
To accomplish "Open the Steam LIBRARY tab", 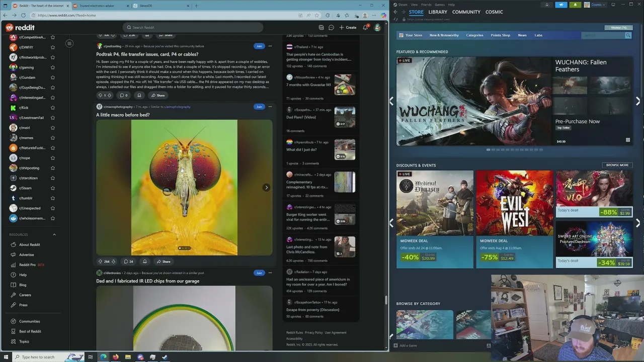I will click(438, 12).
